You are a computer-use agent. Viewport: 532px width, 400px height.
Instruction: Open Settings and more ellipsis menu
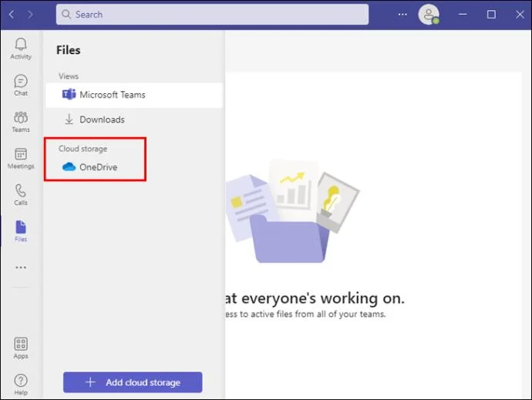click(x=402, y=14)
